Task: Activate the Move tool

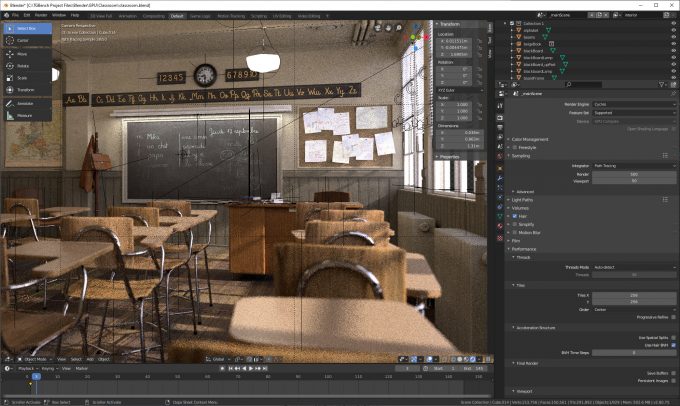Action: pyautogui.click(x=20, y=55)
